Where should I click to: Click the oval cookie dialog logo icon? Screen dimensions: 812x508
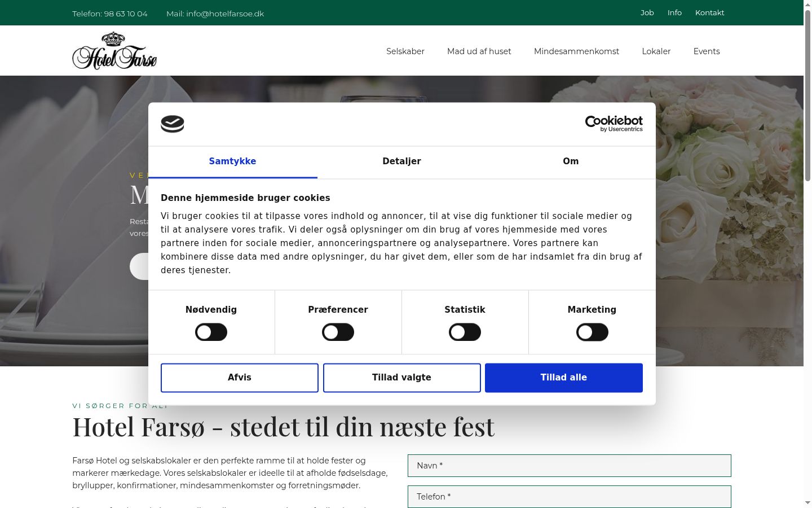[x=173, y=124]
